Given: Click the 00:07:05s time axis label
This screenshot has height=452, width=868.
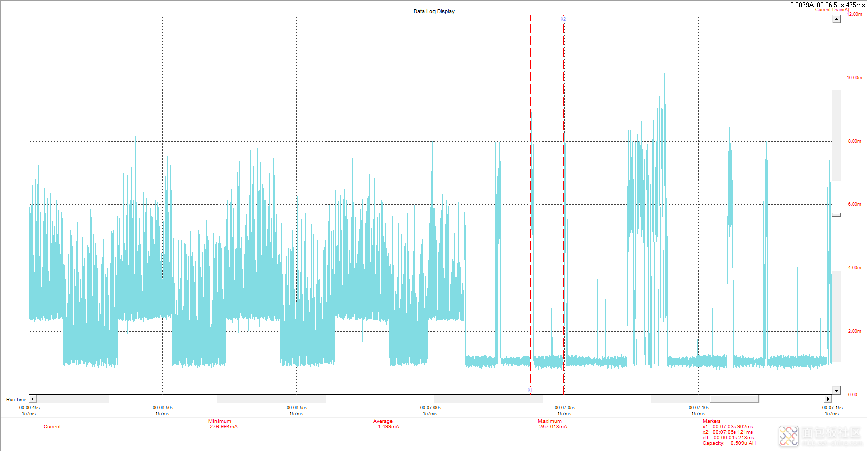Looking at the screenshot, I should (565, 408).
